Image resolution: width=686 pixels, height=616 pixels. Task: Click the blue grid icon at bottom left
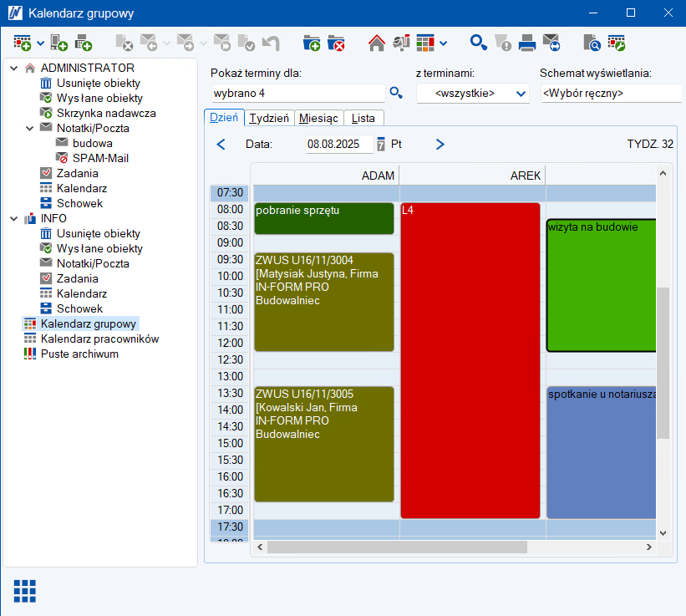pyautogui.click(x=24, y=590)
